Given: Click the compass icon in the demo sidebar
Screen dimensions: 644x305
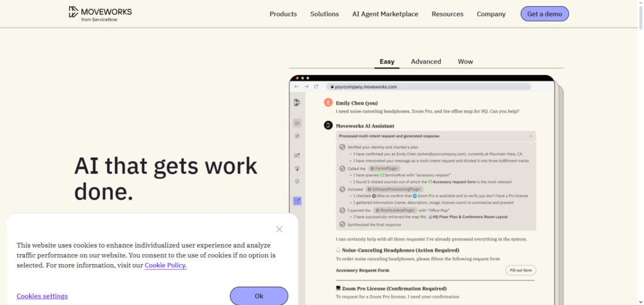Looking at the screenshot, I should tap(297, 136).
